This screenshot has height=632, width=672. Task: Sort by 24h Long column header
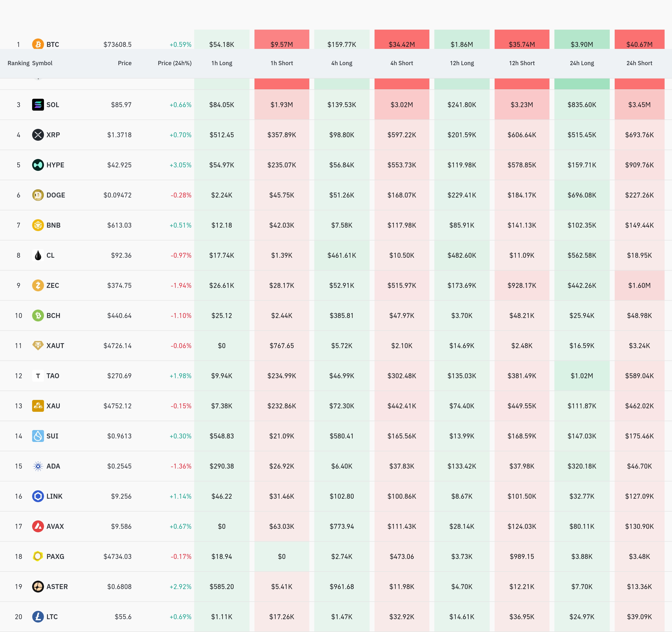[x=582, y=63]
